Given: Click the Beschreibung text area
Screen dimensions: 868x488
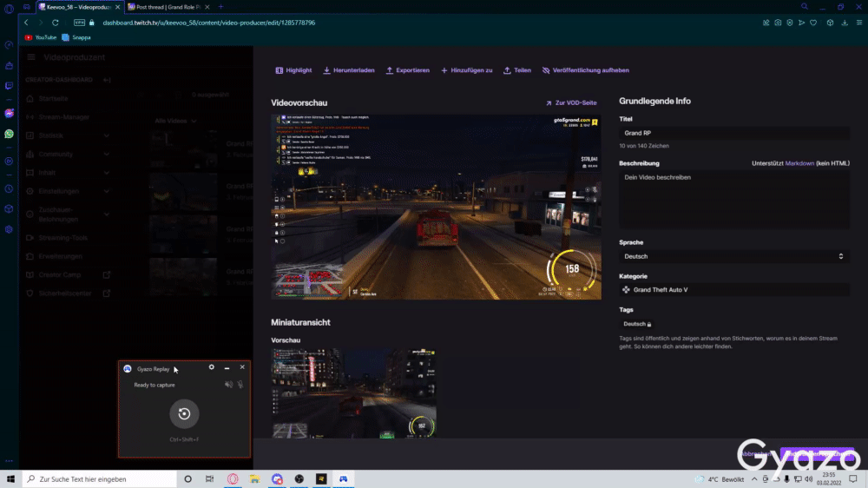Looking at the screenshot, I should 734,200.
